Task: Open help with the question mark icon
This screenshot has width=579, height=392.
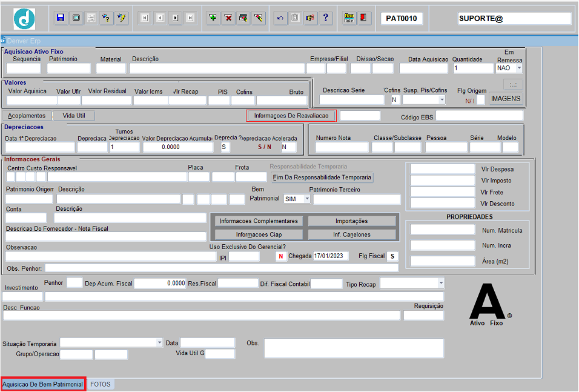Action: pos(326,18)
